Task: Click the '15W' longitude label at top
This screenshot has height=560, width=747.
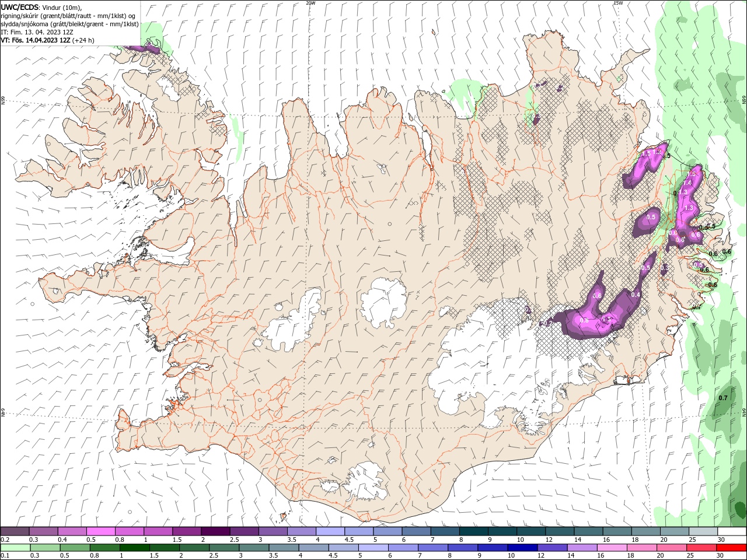Action: (x=619, y=3)
